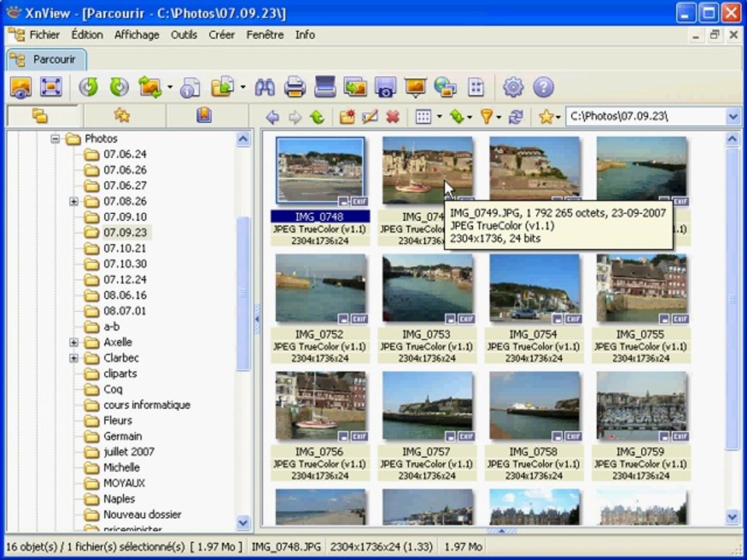Click the rename file icon
747x560 pixels.
370,117
